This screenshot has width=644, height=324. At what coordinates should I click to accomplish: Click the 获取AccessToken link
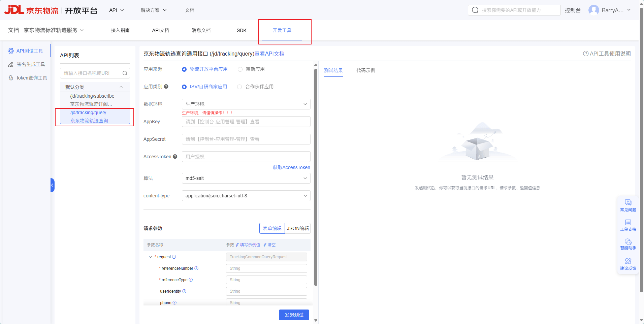[291, 167]
